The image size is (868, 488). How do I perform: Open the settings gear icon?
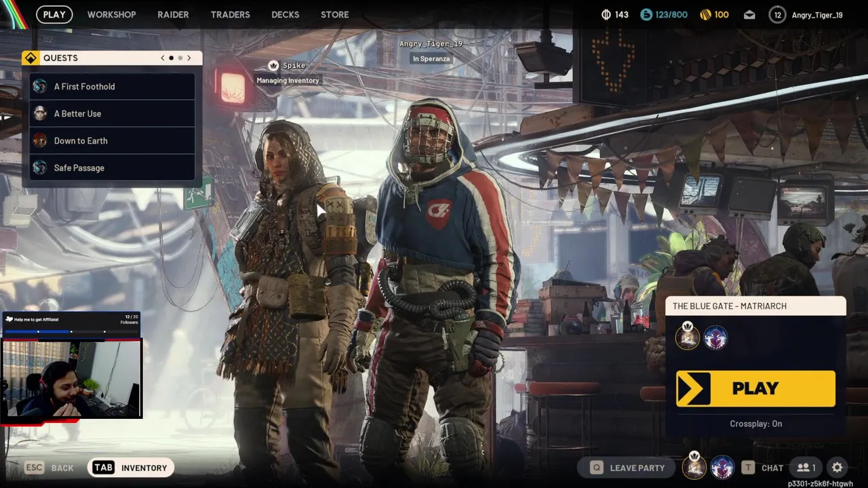(x=837, y=468)
